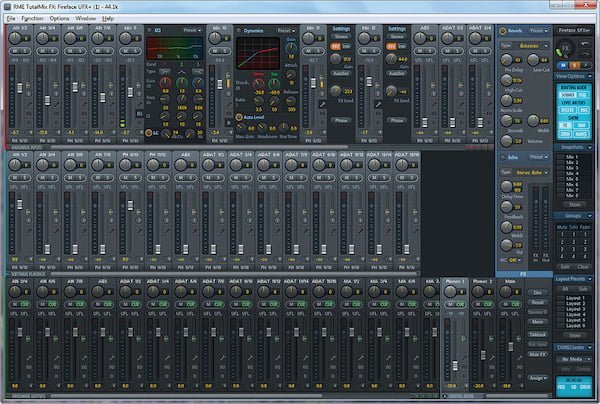Toggle the Reverb power button
Image resolution: width=600 pixels, height=404 pixels.
point(503,31)
